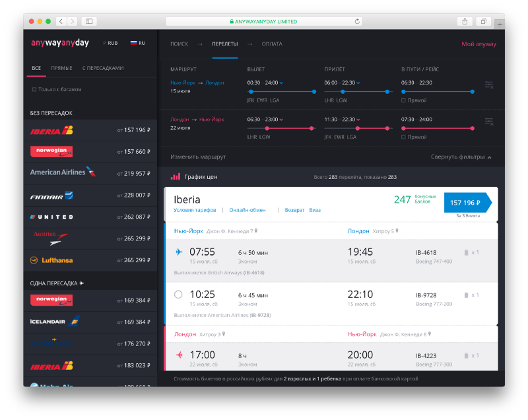The width and height of the screenshot is (528, 420).
Task: Click the Safari address bar
Action: click(x=263, y=21)
